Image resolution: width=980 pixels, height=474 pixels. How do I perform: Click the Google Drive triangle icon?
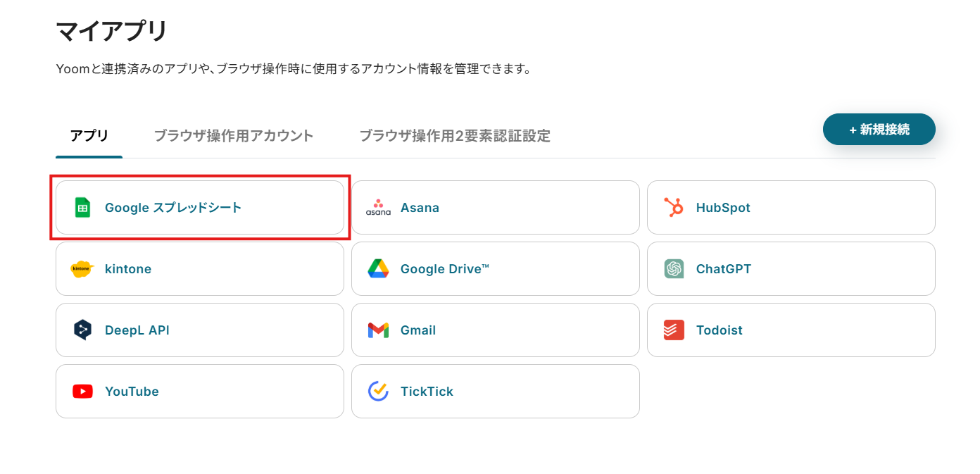pos(378,269)
